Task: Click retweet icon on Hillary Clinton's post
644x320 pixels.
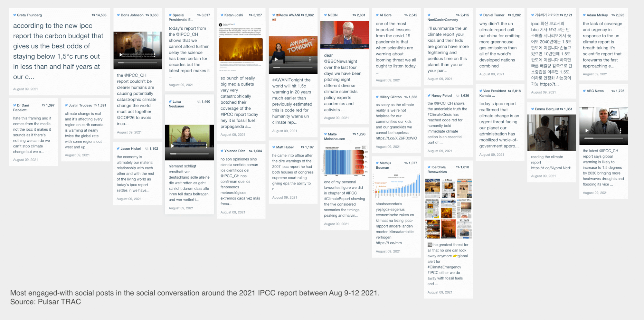Action: (406, 97)
